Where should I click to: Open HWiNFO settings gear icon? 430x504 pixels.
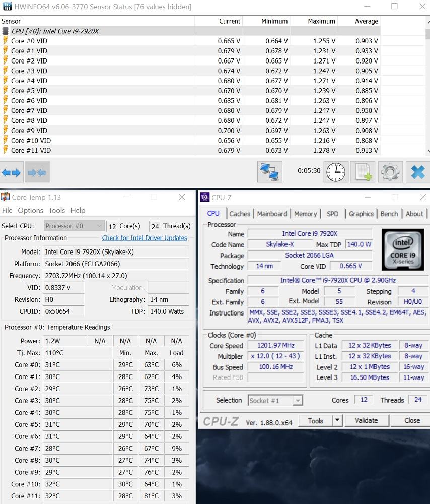(390, 172)
